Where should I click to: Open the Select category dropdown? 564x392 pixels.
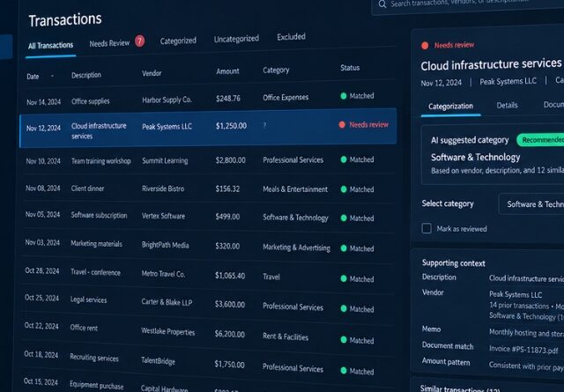click(531, 203)
